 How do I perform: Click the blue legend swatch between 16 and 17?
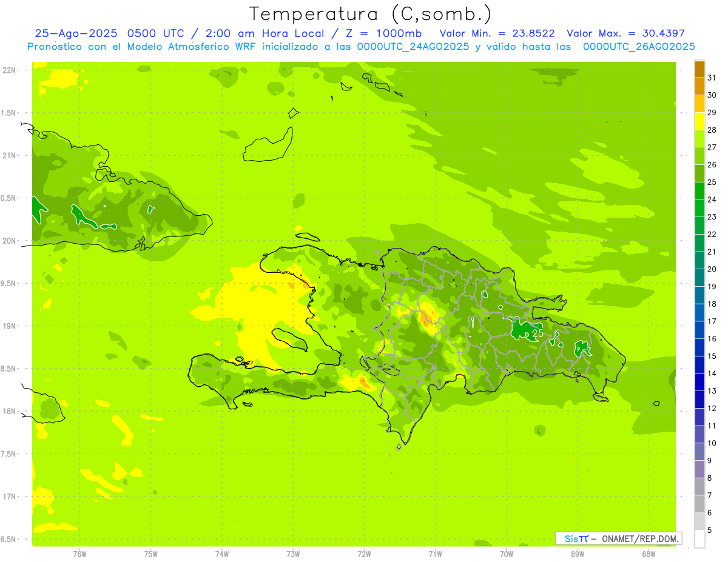click(x=699, y=330)
